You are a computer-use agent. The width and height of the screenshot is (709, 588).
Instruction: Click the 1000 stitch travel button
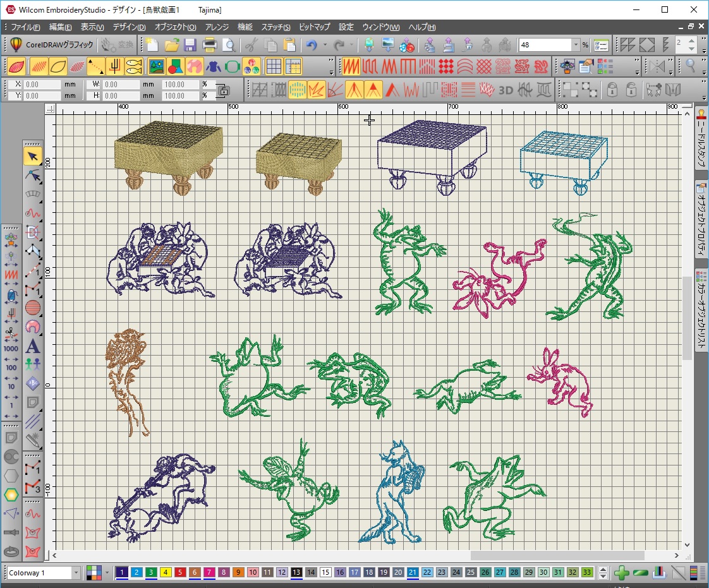pos(11,349)
